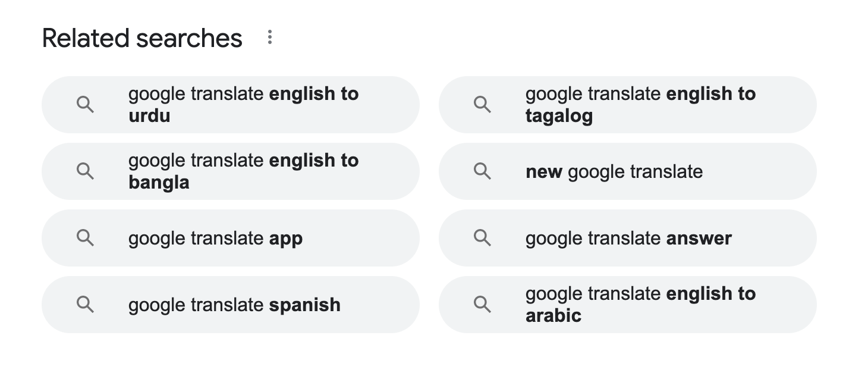
Task: Click the magnifier icon beside english to tagalog
Action: [482, 105]
